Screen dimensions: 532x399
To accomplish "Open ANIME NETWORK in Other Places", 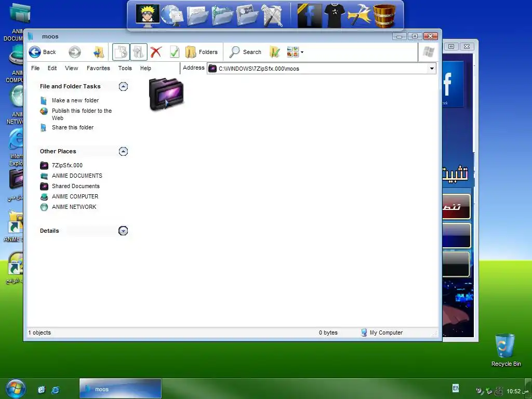I will (x=74, y=207).
